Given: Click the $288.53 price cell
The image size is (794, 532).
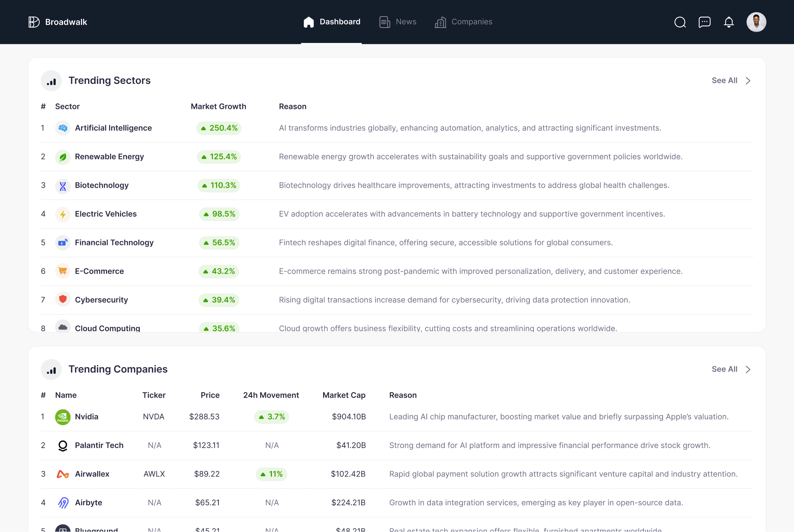Looking at the screenshot, I should point(204,416).
